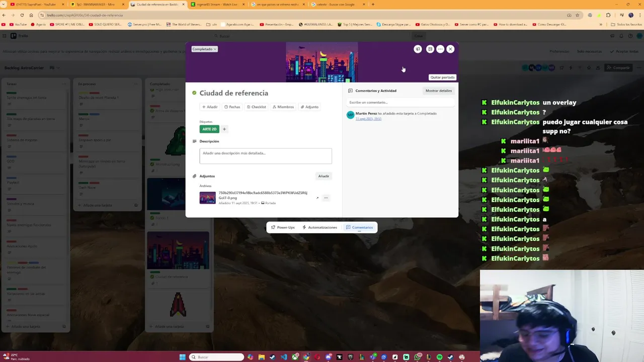Click the Mostrar detalles button

pyautogui.click(x=439, y=91)
